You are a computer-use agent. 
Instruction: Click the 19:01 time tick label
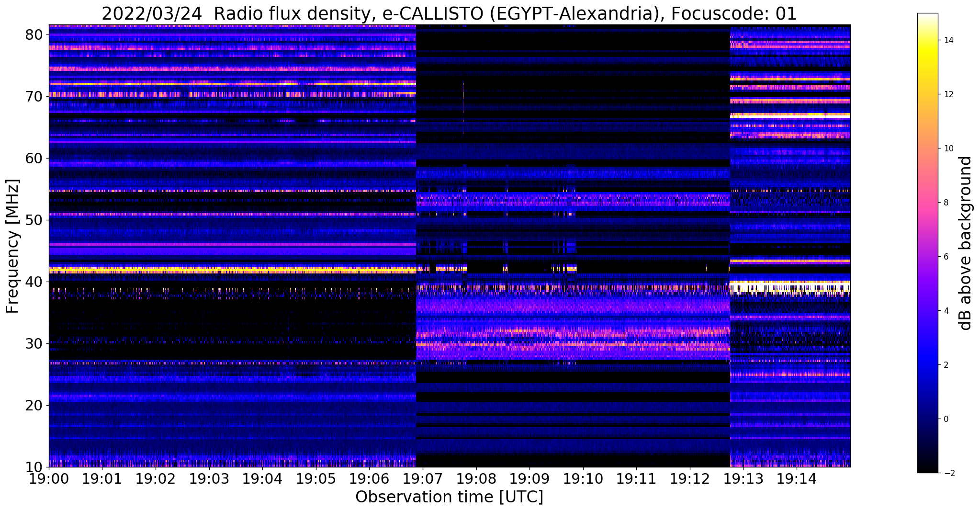102,478
